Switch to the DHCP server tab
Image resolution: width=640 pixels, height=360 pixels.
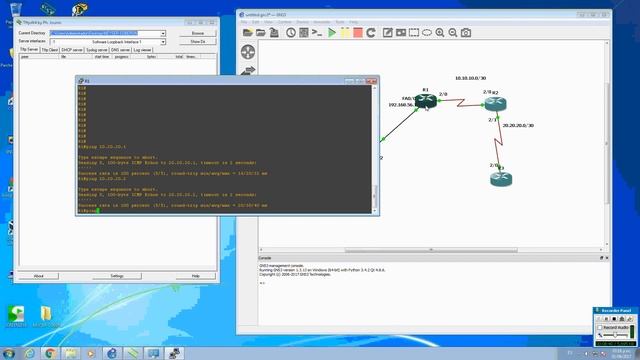(72, 50)
